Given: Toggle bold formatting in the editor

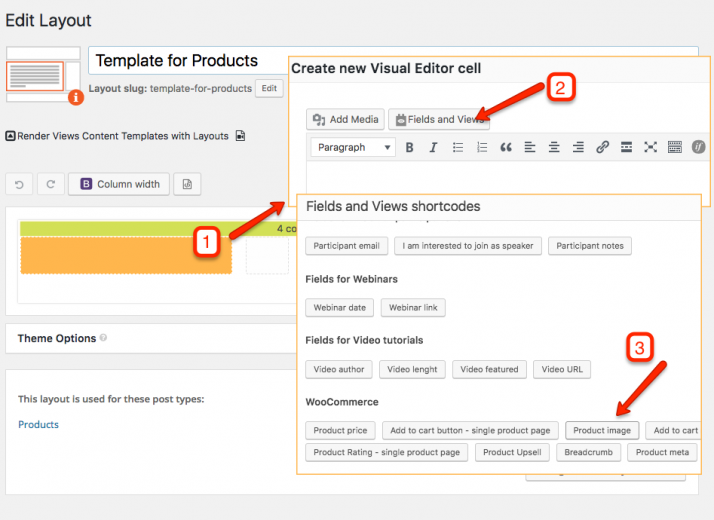Looking at the screenshot, I should (x=409, y=147).
